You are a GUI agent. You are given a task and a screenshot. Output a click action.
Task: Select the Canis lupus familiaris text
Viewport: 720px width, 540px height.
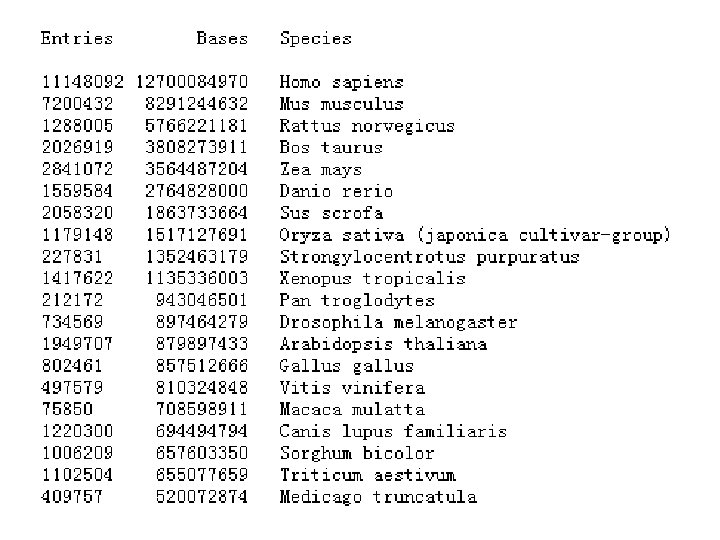[393, 431]
